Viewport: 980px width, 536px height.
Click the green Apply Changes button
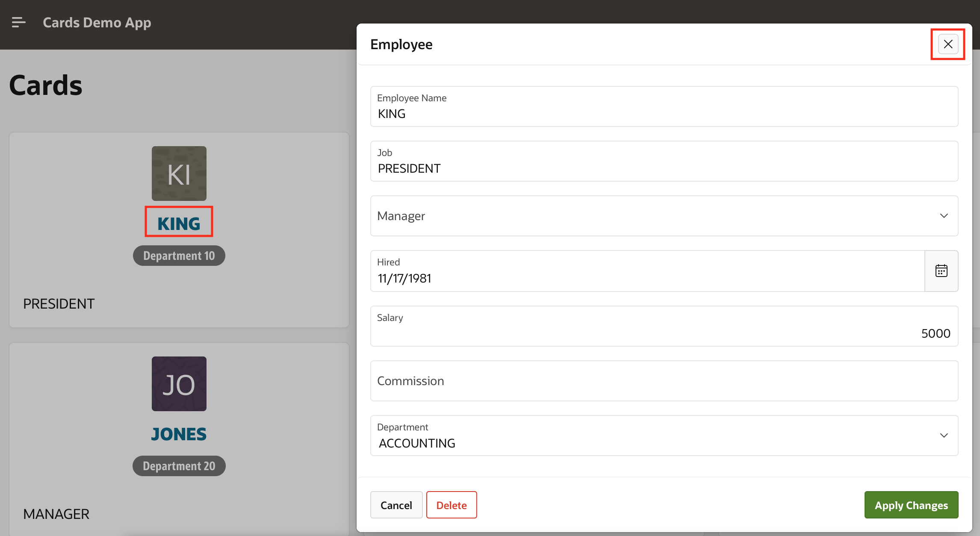911,505
